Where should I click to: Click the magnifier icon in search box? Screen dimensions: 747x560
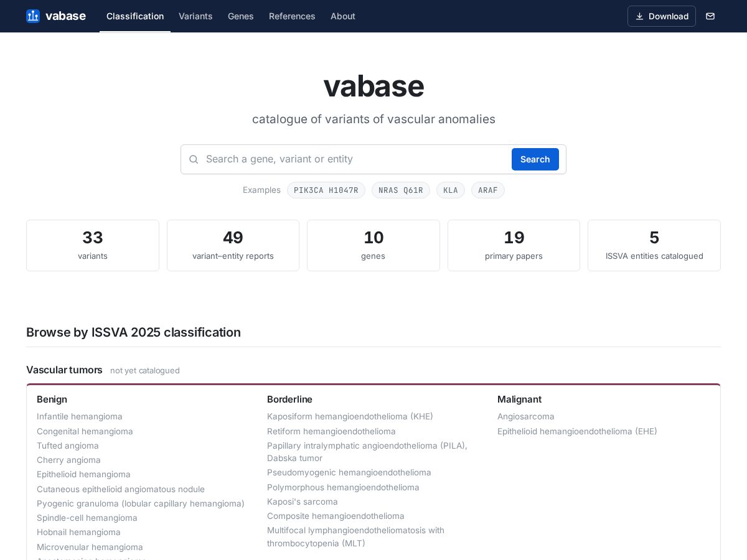click(194, 159)
